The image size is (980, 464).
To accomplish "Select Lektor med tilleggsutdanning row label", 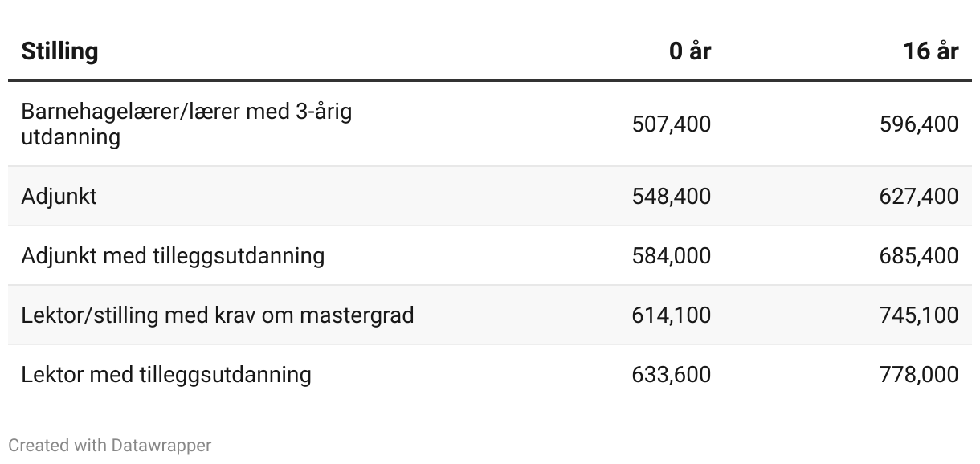I will (166, 374).
